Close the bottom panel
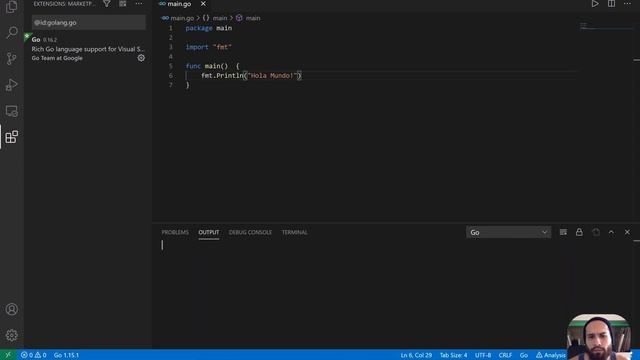640x360 pixels. [627, 232]
